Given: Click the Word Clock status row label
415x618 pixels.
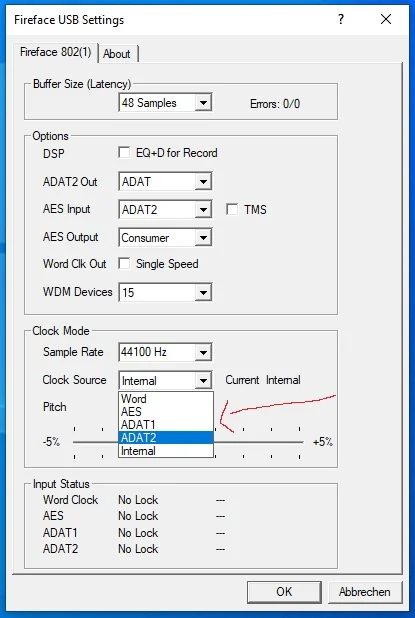Looking at the screenshot, I should 71,500.
